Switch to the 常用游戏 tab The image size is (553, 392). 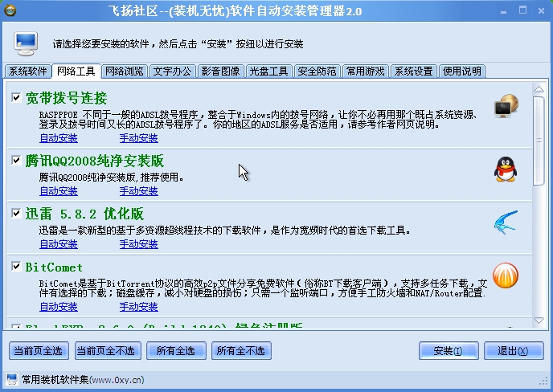(x=366, y=71)
